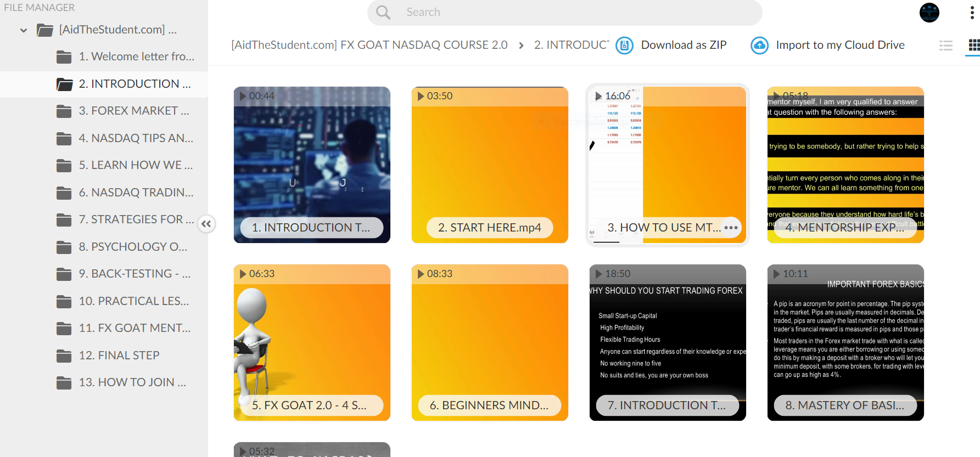Click folder icon for 9. BACK-TESTING
The image size is (980, 457).
click(x=64, y=274)
